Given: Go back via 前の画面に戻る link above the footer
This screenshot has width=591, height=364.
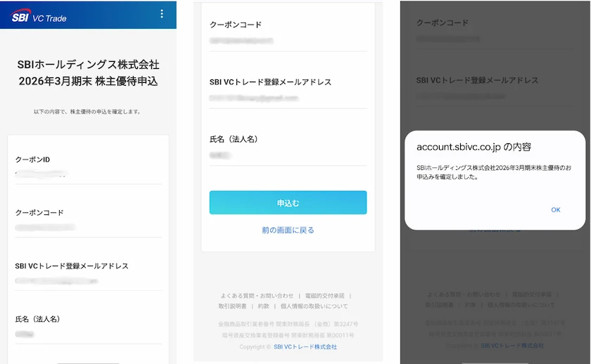Looking at the screenshot, I should coord(288,230).
